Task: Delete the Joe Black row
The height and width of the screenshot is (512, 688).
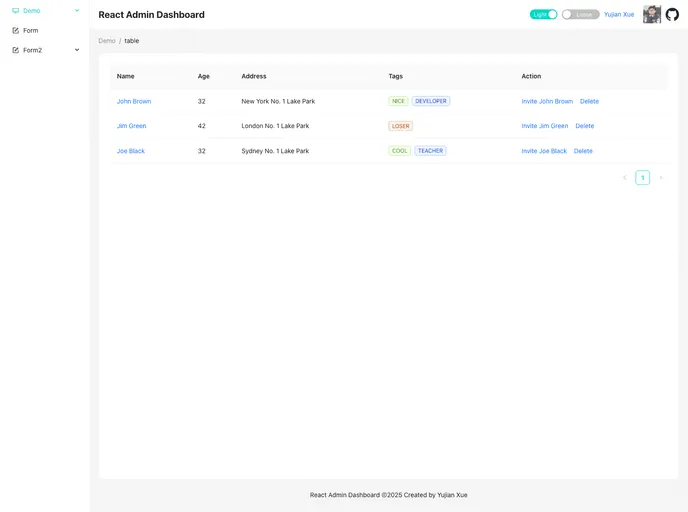Action: coord(583,151)
